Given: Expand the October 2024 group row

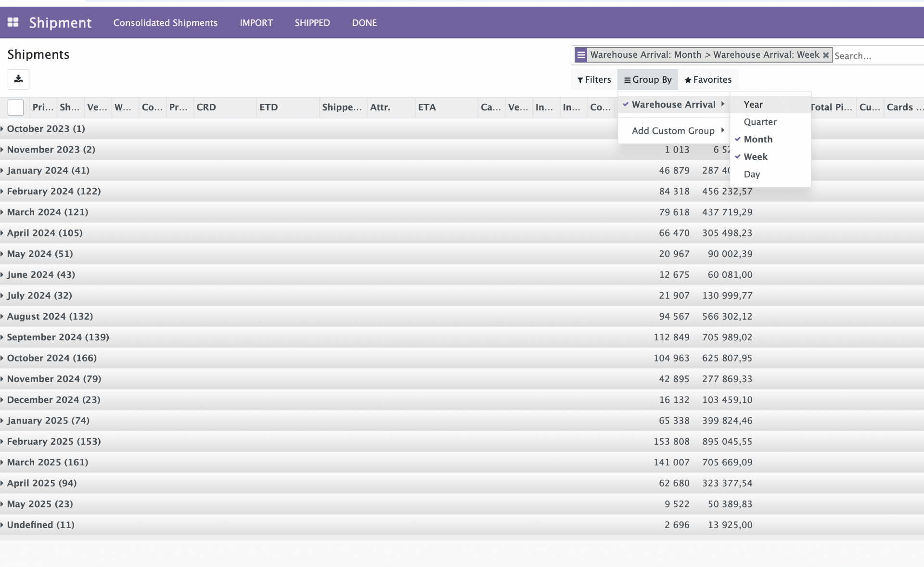Looking at the screenshot, I should 51,358.
